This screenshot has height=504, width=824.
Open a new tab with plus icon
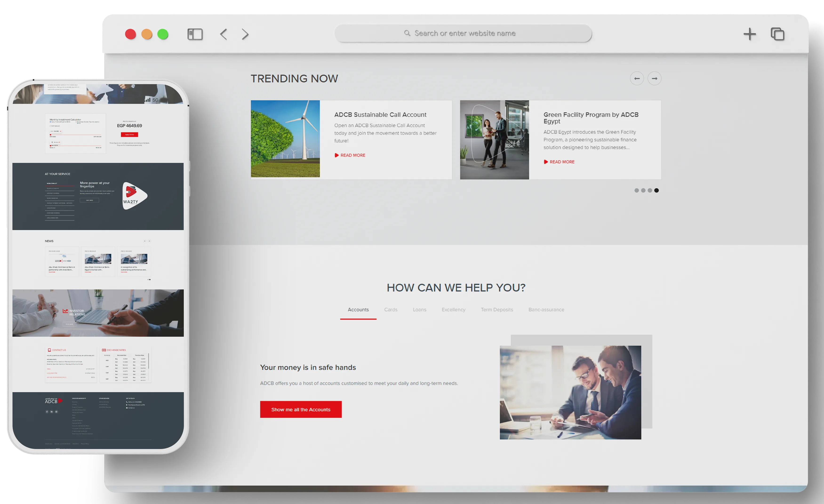[x=749, y=34]
